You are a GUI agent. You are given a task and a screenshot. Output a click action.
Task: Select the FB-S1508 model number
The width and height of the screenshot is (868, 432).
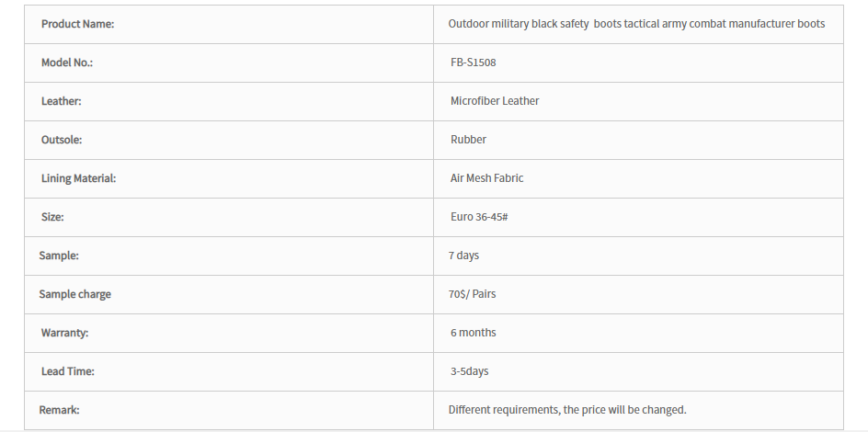(474, 63)
